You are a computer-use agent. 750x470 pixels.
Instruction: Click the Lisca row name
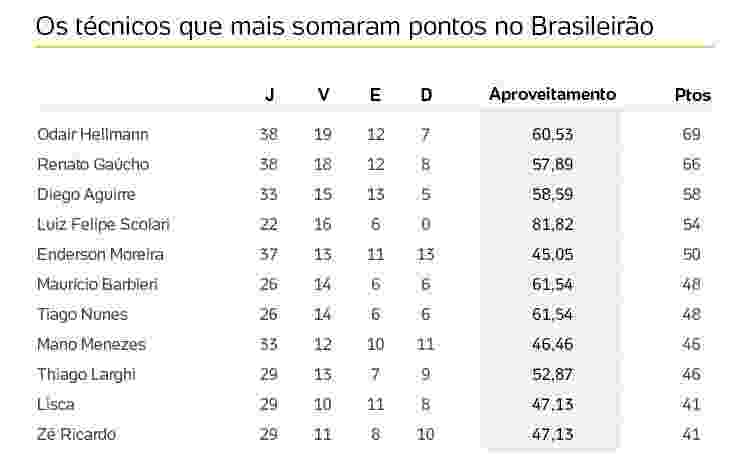pyautogui.click(x=56, y=404)
